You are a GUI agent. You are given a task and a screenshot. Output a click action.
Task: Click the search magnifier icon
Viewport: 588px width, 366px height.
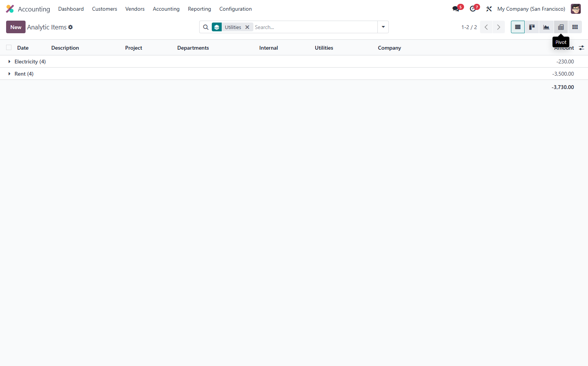pos(206,27)
